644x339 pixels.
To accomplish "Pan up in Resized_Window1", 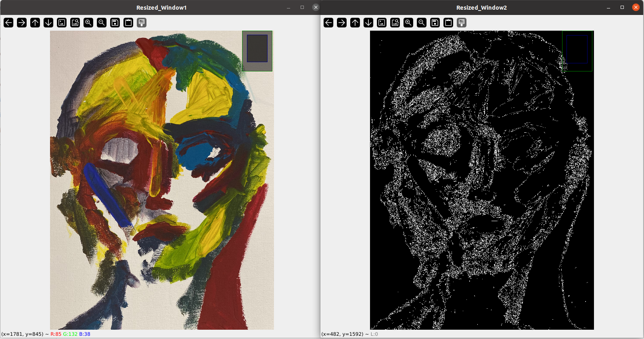I will 35,23.
